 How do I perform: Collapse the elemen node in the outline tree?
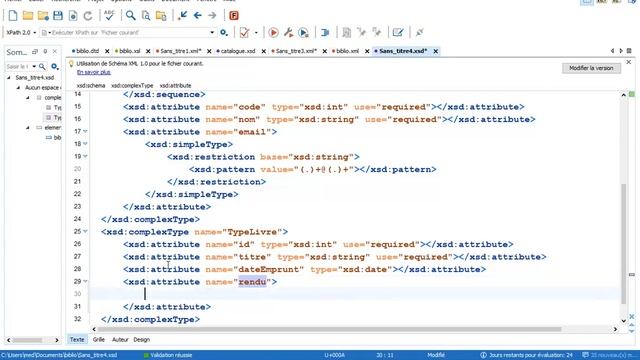click(28, 128)
